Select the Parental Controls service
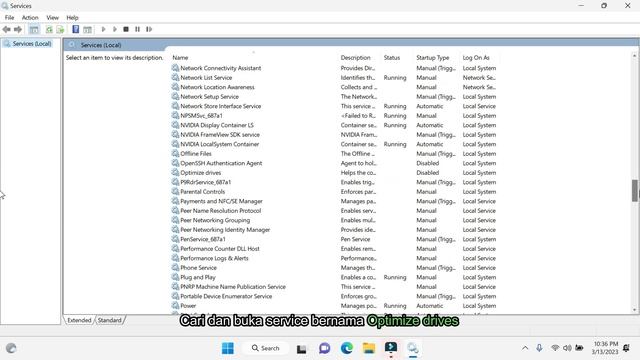Viewport: 640px width, 360px height. coord(202,192)
